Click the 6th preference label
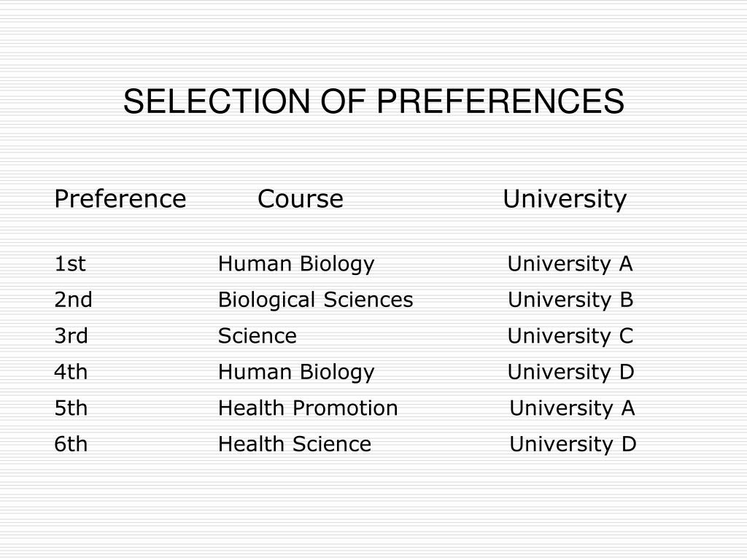Image resolution: width=747 pixels, height=560 pixels. 71,444
